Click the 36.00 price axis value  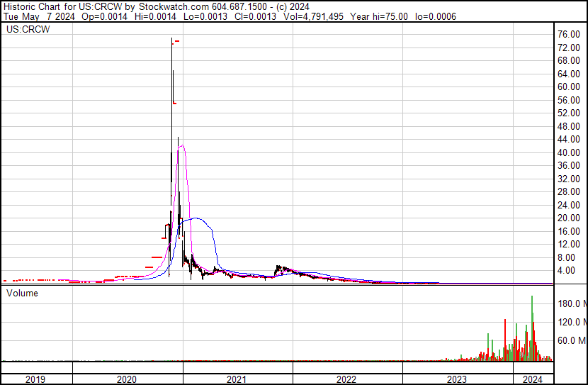[x=569, y=166]
